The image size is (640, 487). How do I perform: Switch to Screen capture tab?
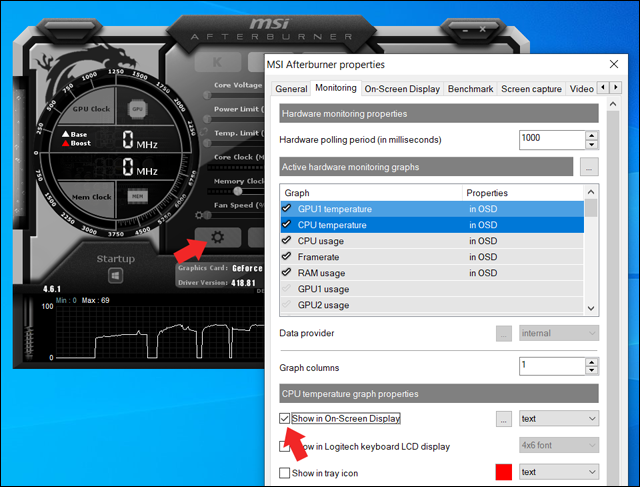pyautogui.click(x=531, y=89)
